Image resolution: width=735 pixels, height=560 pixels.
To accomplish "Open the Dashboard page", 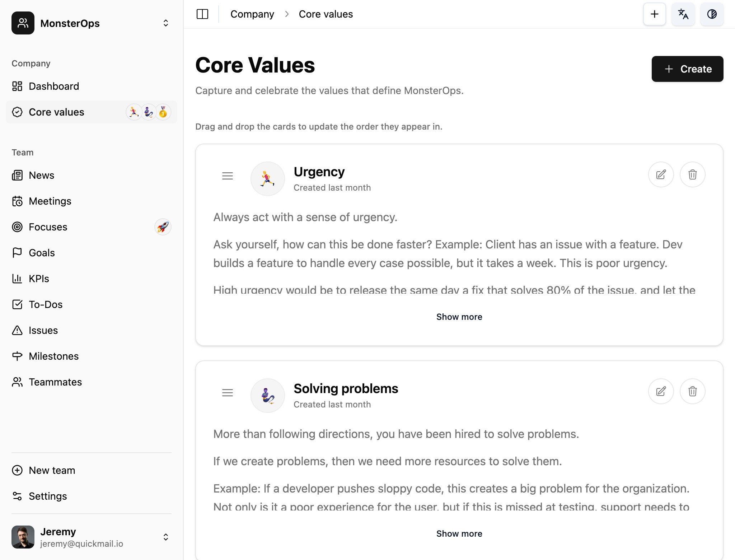I will point(54,86).
